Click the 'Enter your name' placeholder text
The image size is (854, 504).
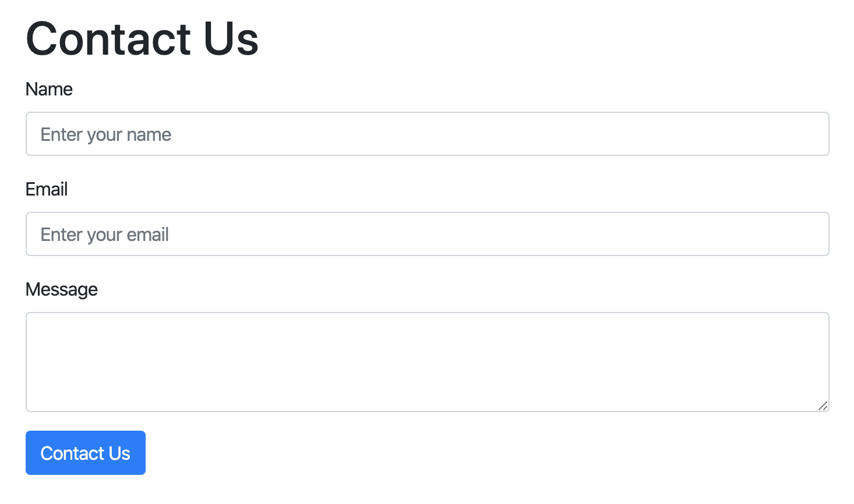[x=106, y=134]
